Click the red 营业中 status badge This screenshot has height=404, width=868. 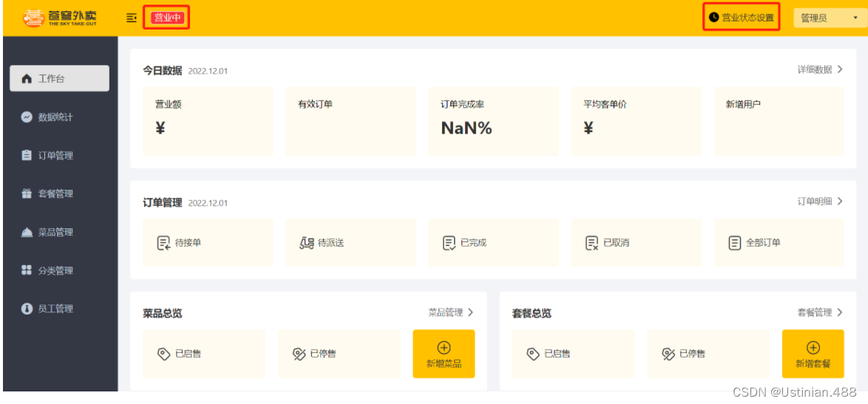pos(167,18)
